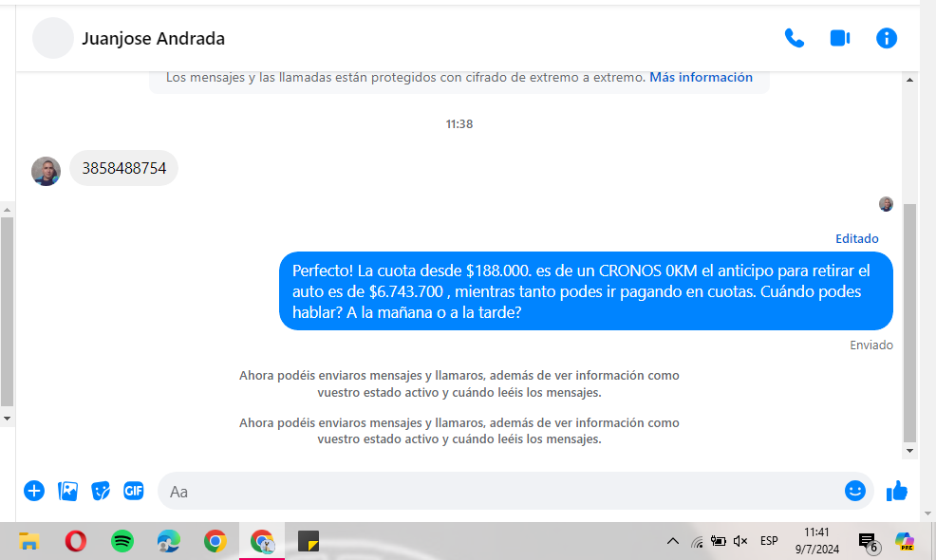
Task: Open notification center with 6 notifications
Action: pos(869,543)
